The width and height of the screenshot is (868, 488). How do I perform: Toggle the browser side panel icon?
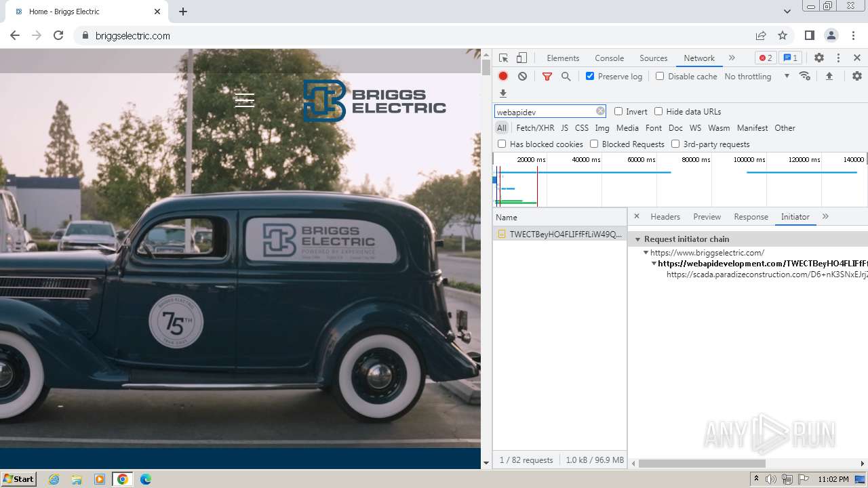pos(809,35)
